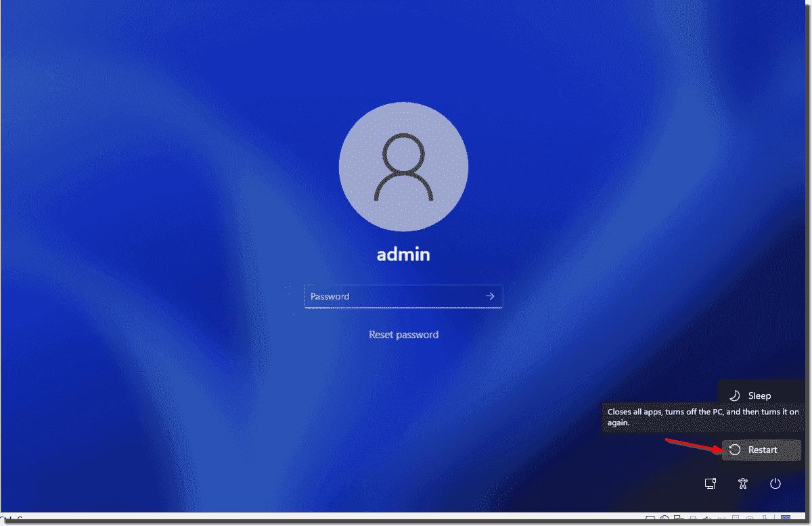This screenshot has height=526, width=812.
Task: Click the "Password" placeholder text
Action: point(330,296)
